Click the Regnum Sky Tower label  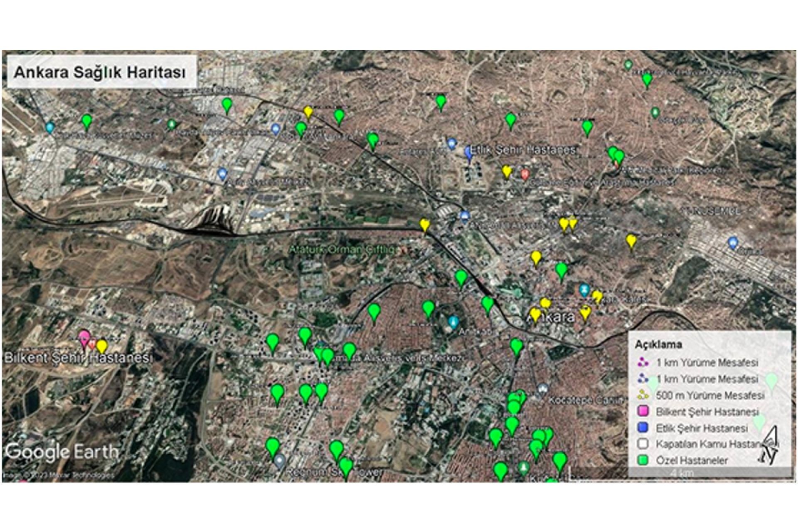[x=334, y=473]
